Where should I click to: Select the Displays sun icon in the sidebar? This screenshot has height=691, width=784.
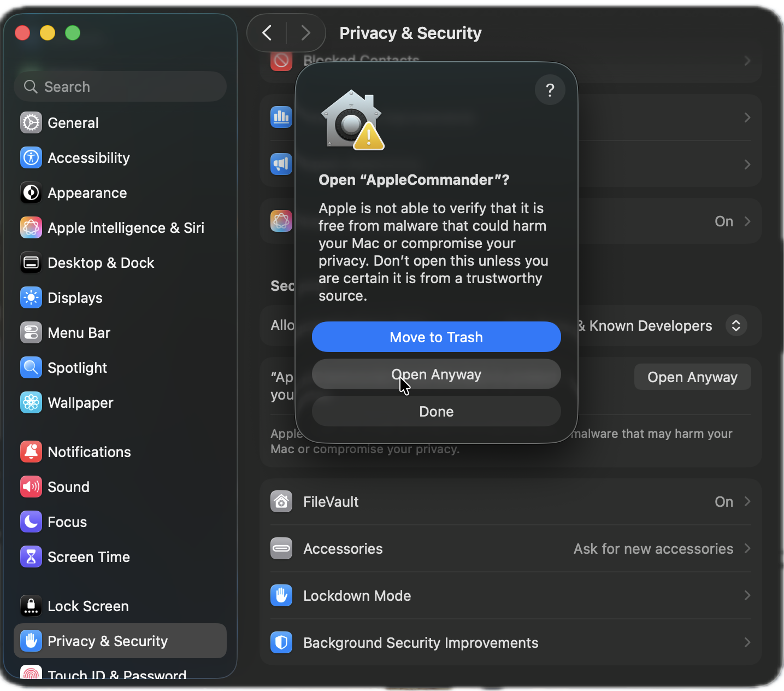click(31, 297)
